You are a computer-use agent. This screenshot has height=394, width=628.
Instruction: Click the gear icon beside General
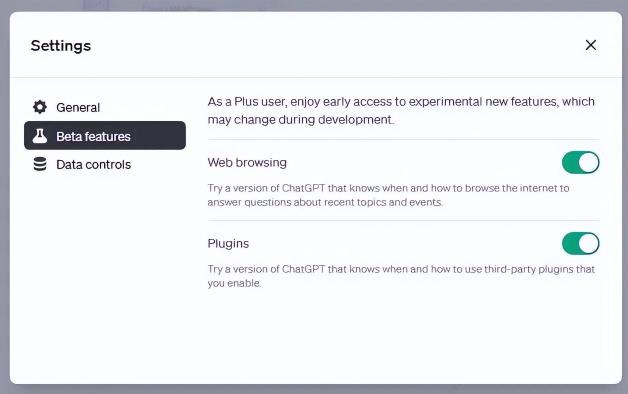(x=40, y=107)
